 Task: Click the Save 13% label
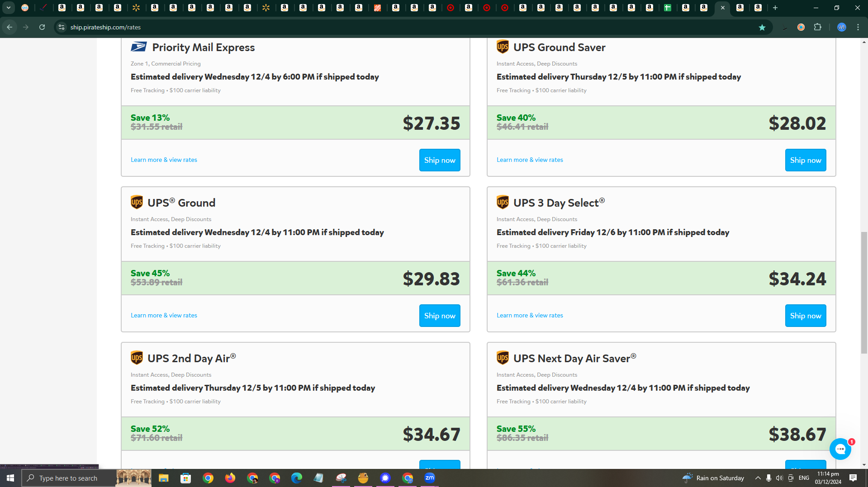(150, 118)
